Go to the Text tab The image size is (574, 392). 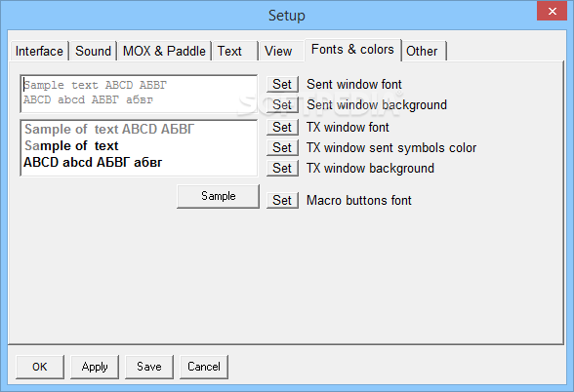click(235, 51)
